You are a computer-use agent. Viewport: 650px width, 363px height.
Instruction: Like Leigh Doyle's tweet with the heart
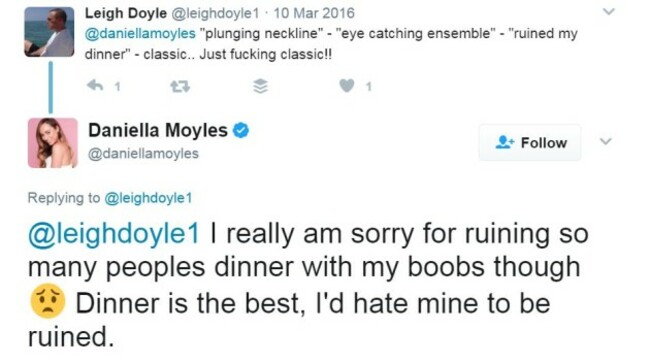[347, 86]
